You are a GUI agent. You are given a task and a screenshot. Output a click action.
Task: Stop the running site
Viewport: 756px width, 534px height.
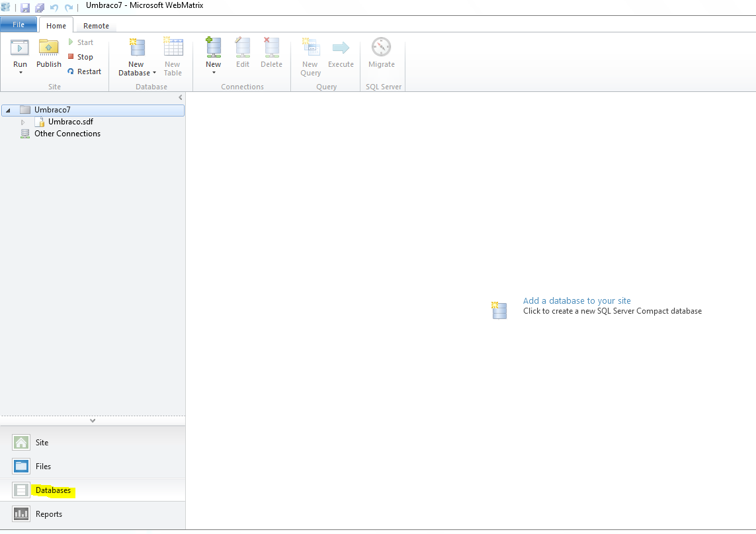81,57
